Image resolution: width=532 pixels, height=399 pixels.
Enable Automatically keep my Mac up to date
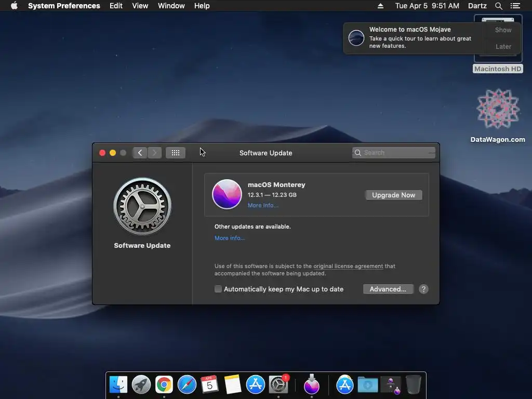(x=218, y=289)
